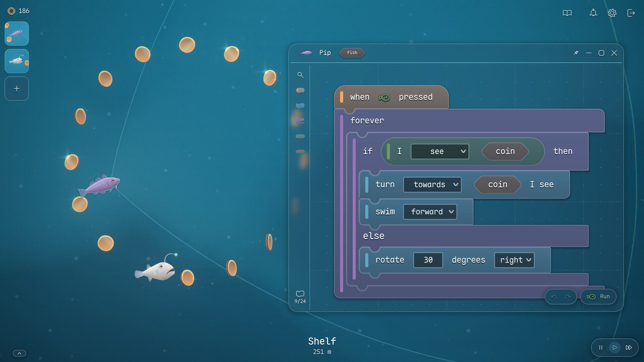Select the purple fish Pip thumbnail
The height and width of the screenshot is (362, 644).
pyautogui.click(x=17, y=34)
